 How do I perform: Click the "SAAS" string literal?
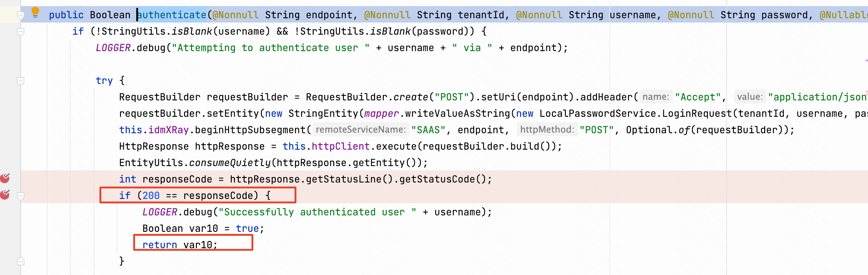coord(429,130)
